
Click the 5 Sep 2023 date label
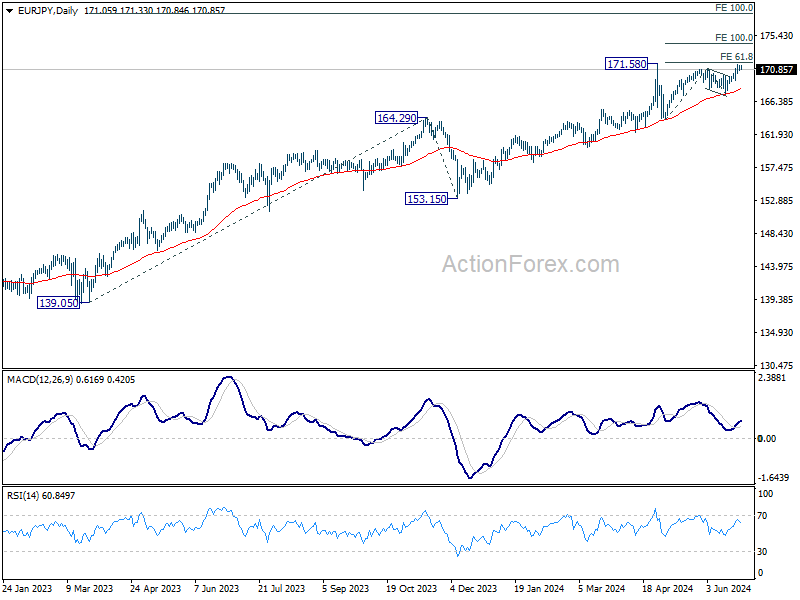click(x=345, y=588)
